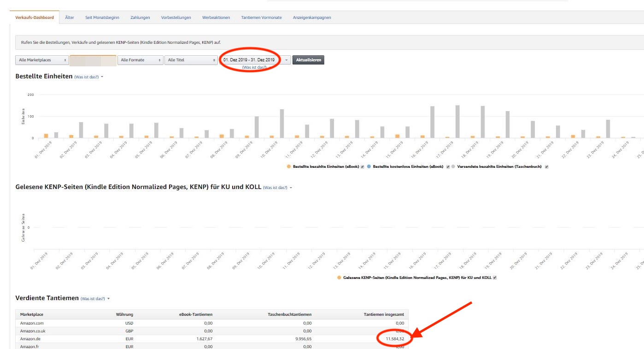Click the orange eBook bar for 01. Dez 2019

pos(46,136)
